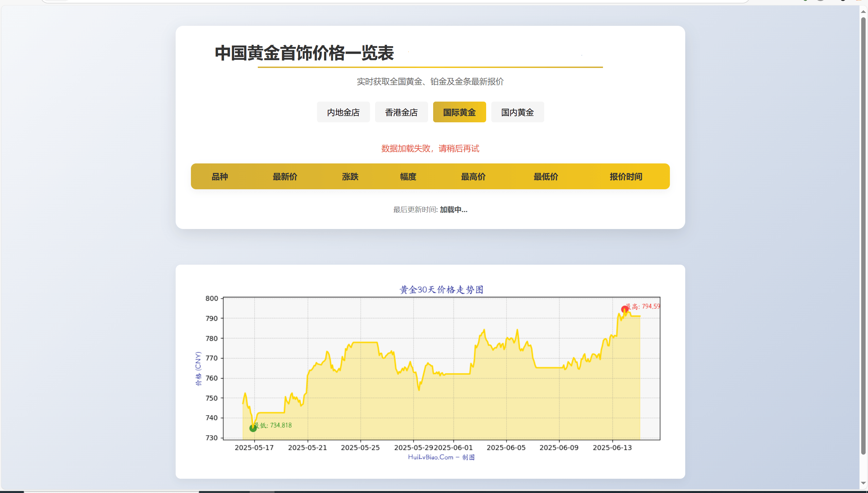Click the 最低价 column header
Viewport: 868px width, 493px height.
tap(545, 176)
